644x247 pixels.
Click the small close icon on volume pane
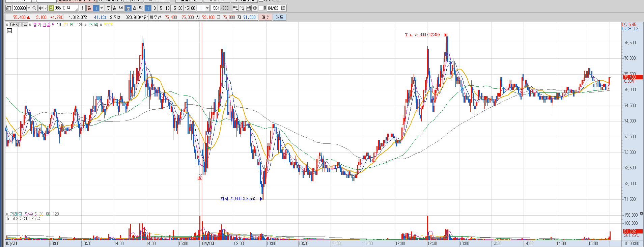coord(641,214)
